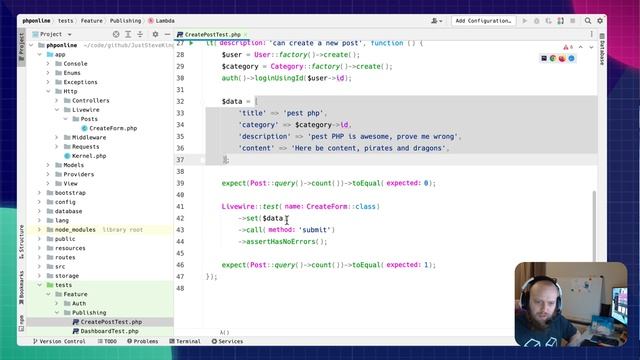This screenshot has height=360, width=640.
Task: Open the Database tool window
Action: [x=602, y=49]
